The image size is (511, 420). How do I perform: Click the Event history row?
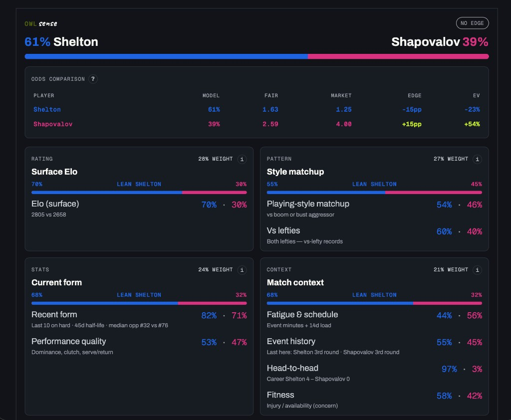click(374, 346)
